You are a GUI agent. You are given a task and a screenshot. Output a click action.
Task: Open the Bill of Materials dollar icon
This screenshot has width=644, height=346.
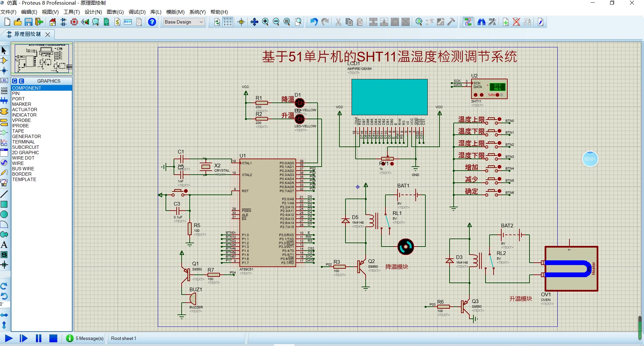click(117, 22)
